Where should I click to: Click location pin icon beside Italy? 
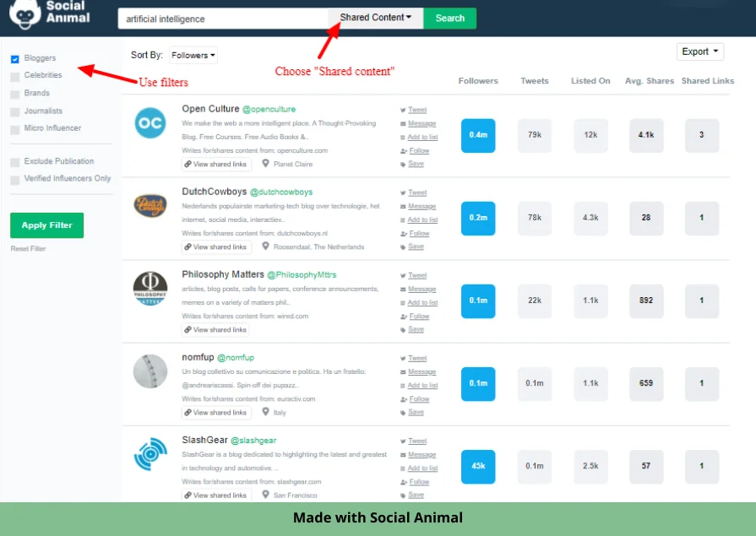[x=266, y=412]
